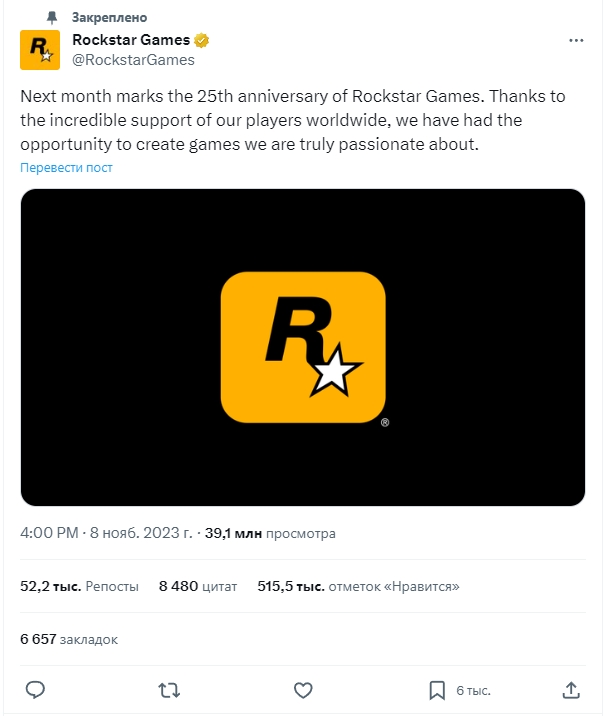
Task: Click the pinned pushpin icon
Action: (53, 17)
